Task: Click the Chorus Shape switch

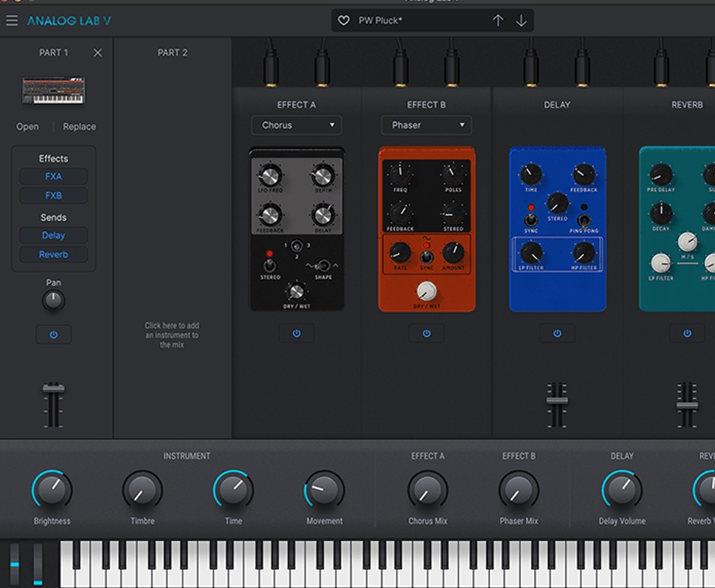Action: coord(323,265)
